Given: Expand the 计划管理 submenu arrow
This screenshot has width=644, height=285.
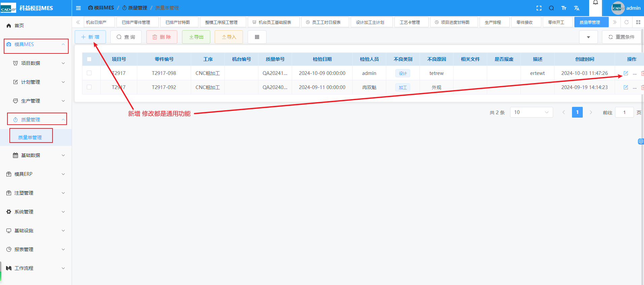Looking at the screenshot, I should [63, 82].
